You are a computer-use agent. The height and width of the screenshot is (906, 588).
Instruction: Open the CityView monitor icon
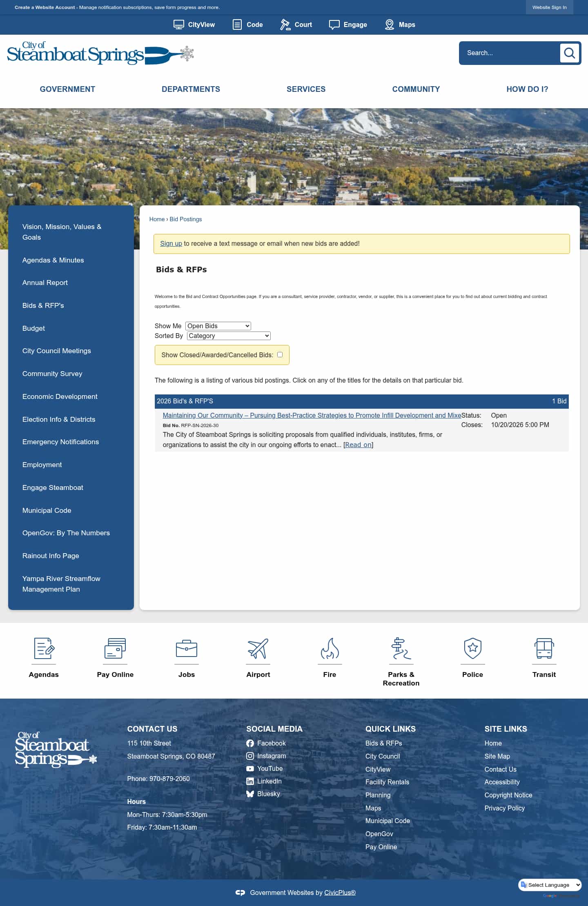[178, 25]
